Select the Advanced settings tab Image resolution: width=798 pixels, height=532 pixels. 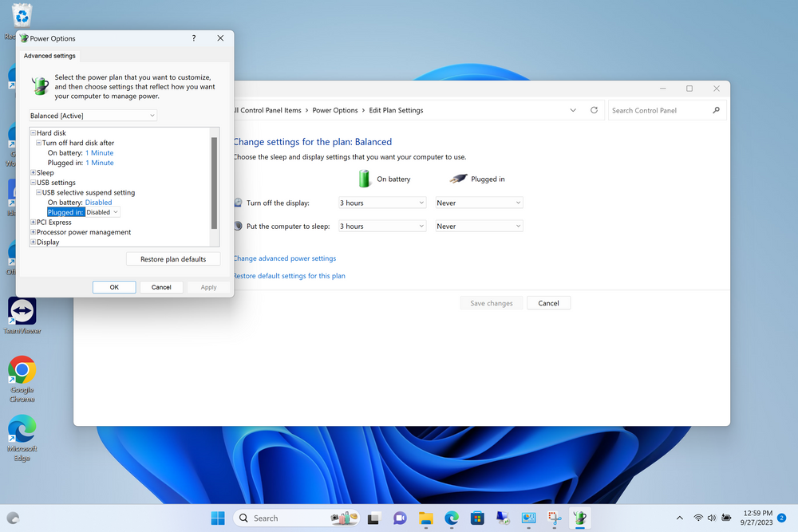49,56
